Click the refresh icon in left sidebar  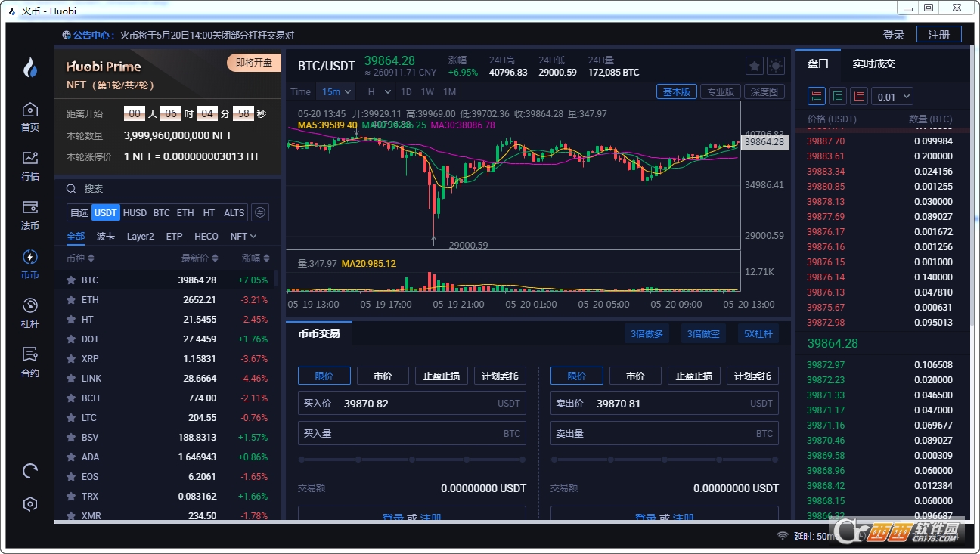(x=30, y=471)
